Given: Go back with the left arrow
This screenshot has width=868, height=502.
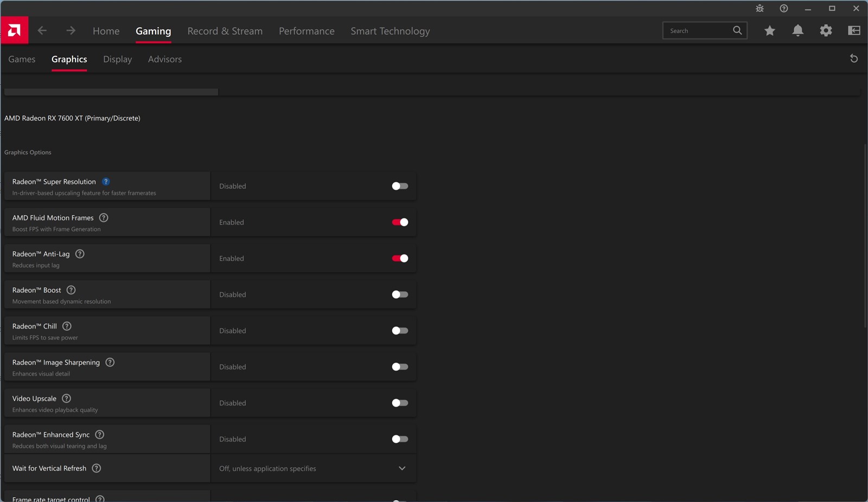Looking at the screenshot, I should click(x=42, y=30).
